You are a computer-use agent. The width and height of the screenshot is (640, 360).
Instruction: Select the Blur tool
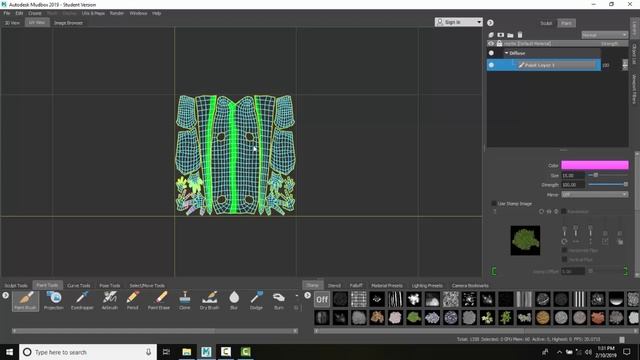click(234, 301)
